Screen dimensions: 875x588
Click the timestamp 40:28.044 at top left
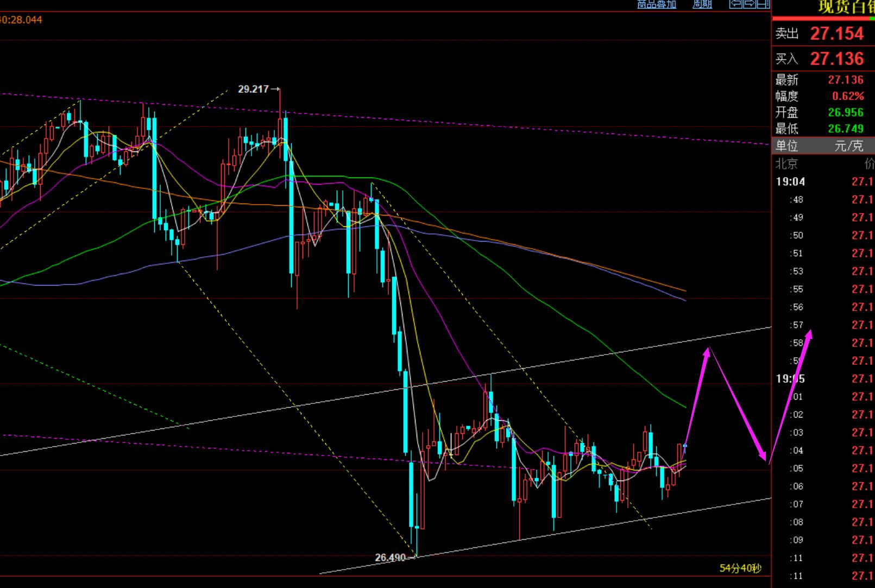(21, 20)
